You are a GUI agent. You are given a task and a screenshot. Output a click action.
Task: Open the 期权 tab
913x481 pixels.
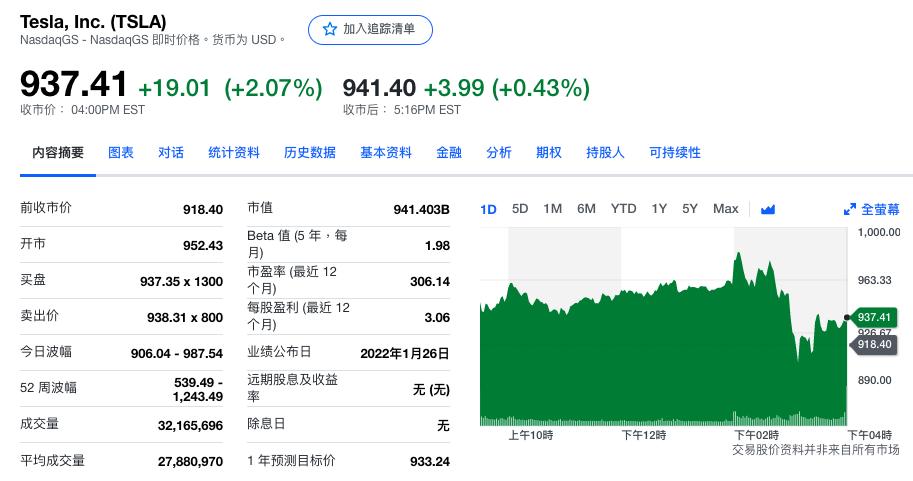(549, 153)
